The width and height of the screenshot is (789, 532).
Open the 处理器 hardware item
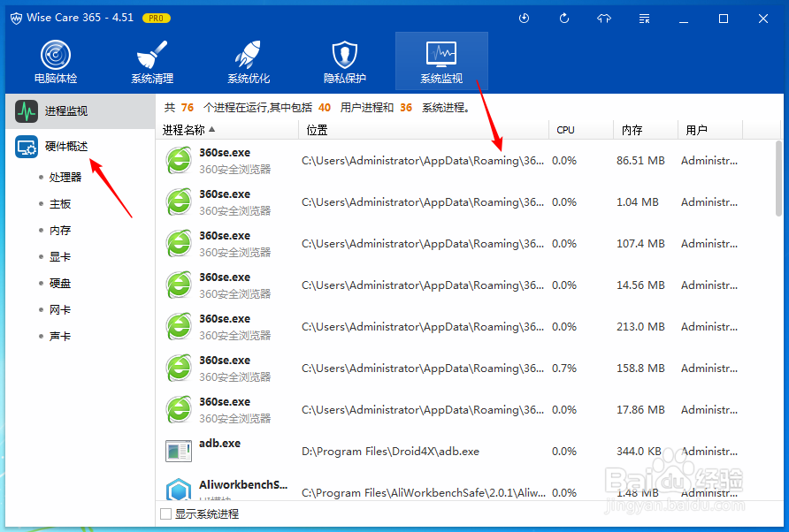[65, 177]
